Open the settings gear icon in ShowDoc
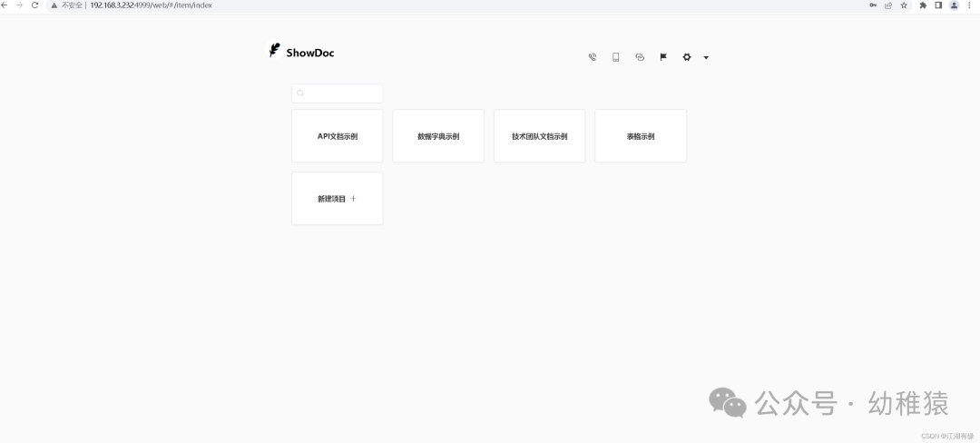980x443 pixels. point(687,57)
